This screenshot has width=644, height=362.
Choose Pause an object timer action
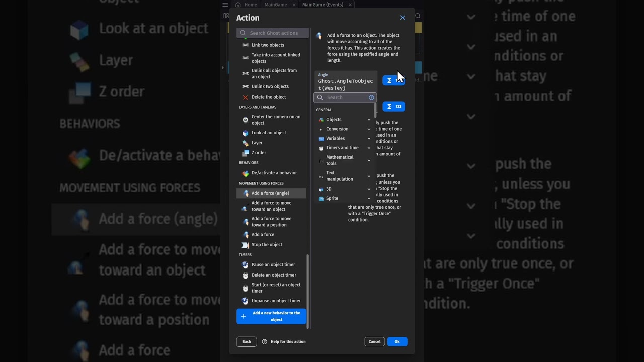click(x=271, y=265)
